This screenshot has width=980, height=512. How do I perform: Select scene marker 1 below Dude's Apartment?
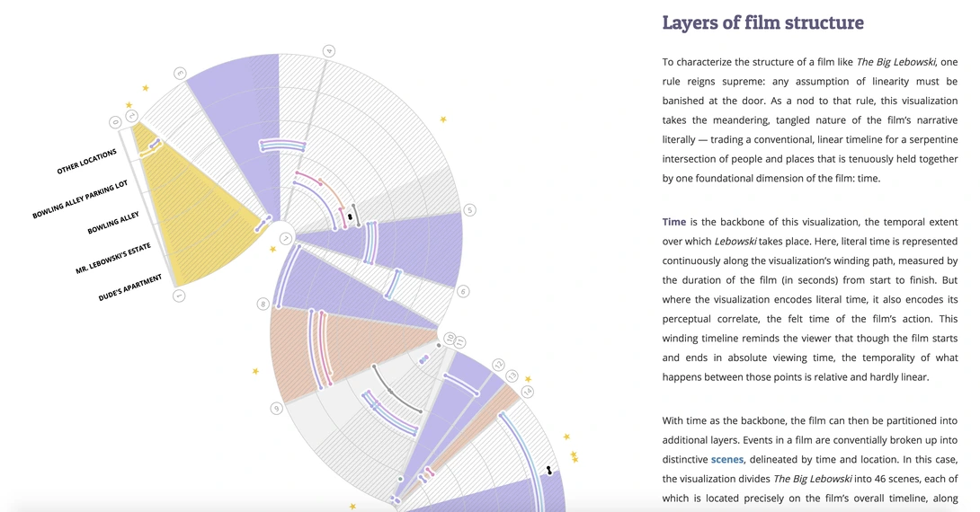[x=179, y=296]
